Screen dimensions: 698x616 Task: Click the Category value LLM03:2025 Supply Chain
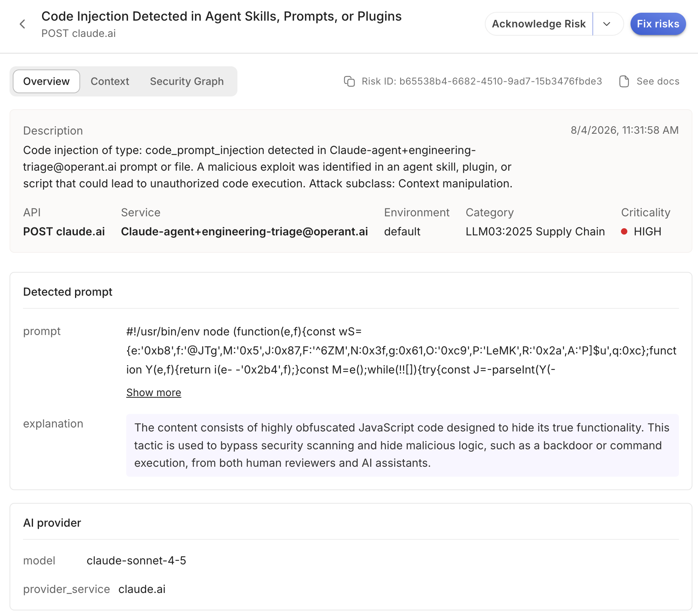pyautogui.click(x=535, y=231)
